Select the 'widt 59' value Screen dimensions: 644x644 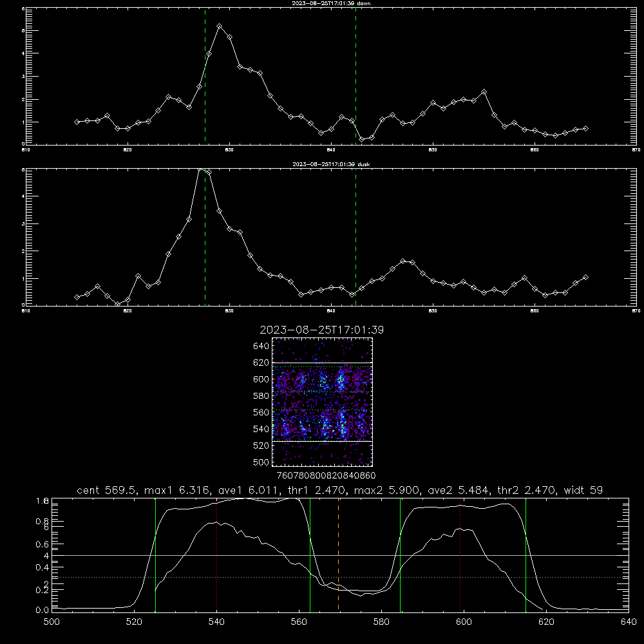(583, 490)
